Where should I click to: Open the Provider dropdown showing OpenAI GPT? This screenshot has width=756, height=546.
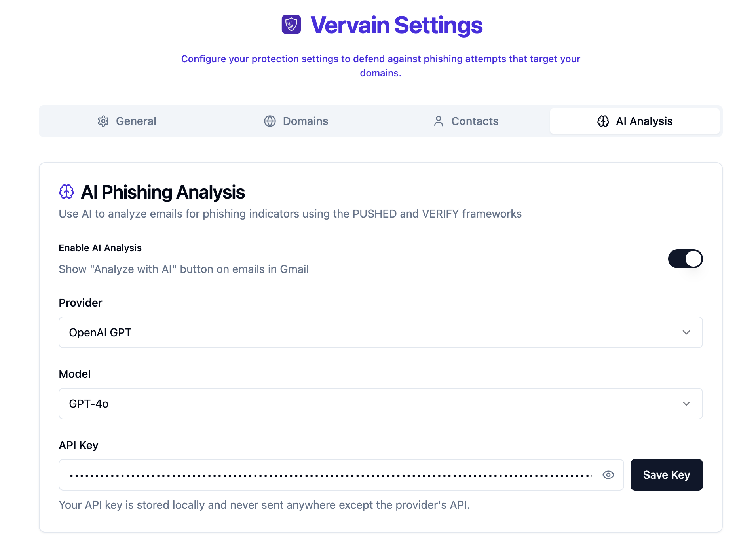point(380,332)
